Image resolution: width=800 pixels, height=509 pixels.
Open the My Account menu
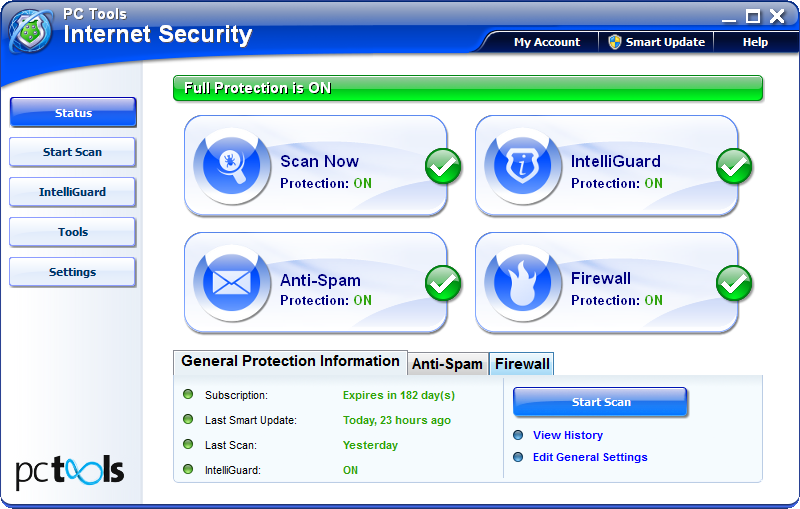tap(546, 42)
